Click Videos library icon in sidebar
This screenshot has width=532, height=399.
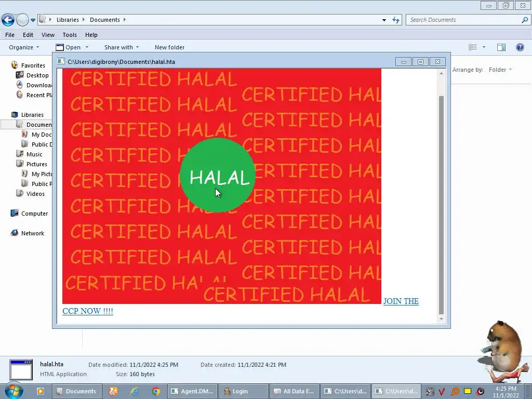pyautogui.click(x=20, y=193)
